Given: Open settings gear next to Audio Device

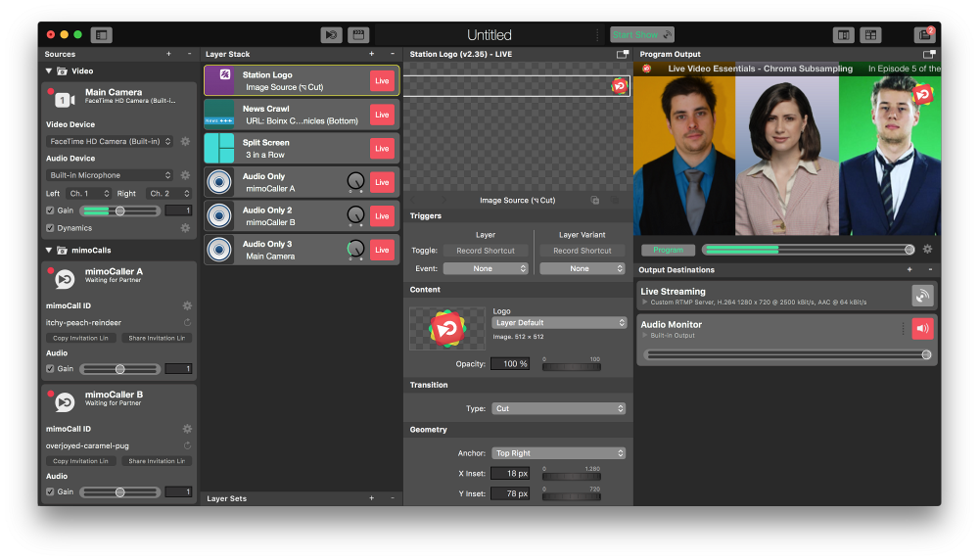Looking at the screenshot, I should coord(185,175).
